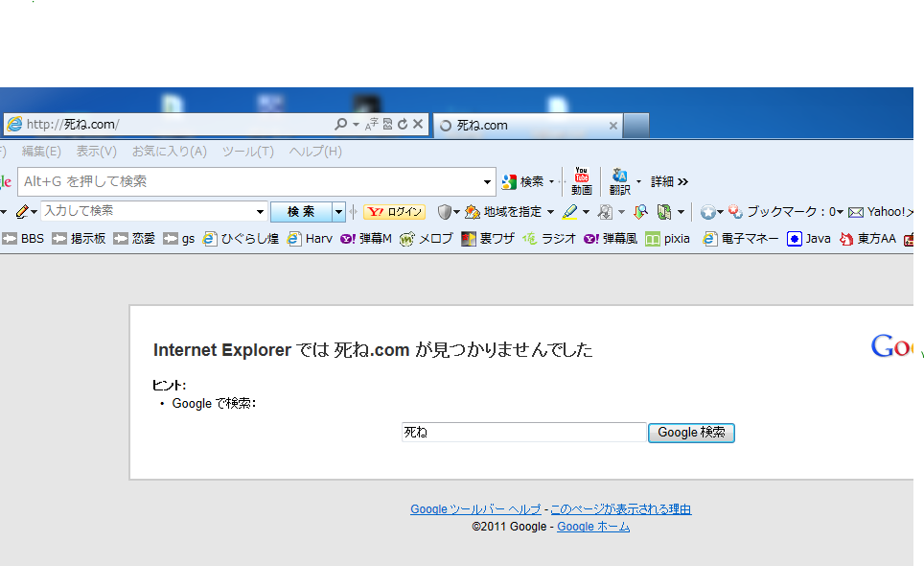Open the 地域を指定 dropdown arrow
The image size is (924, 566).
[550, 212]
